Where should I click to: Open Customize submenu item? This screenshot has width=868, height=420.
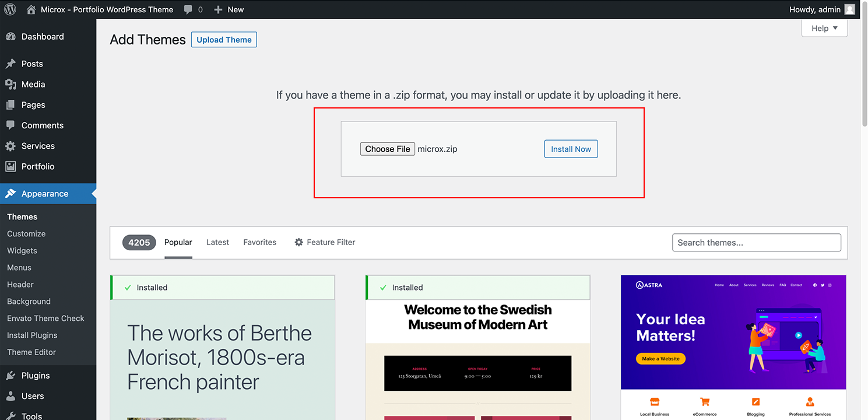(26, 233)
